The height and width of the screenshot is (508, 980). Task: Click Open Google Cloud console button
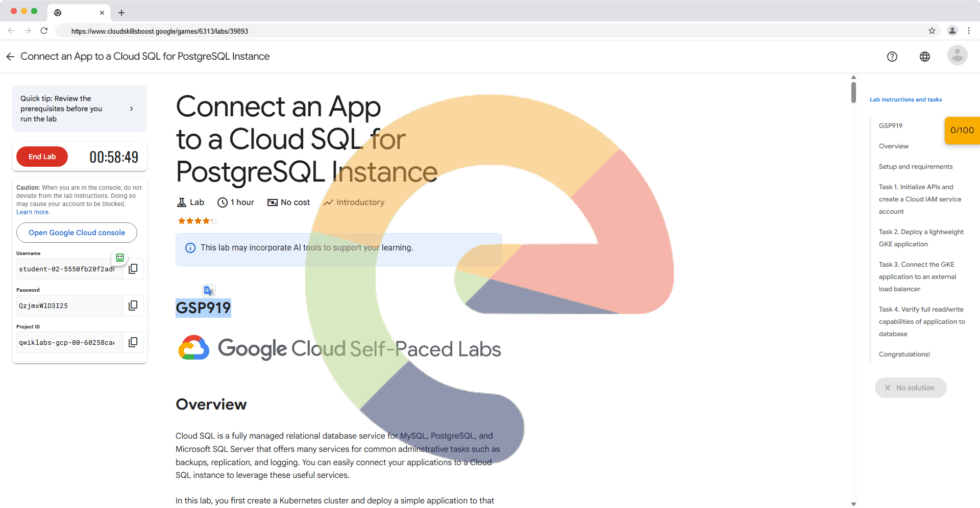point(77,233)
